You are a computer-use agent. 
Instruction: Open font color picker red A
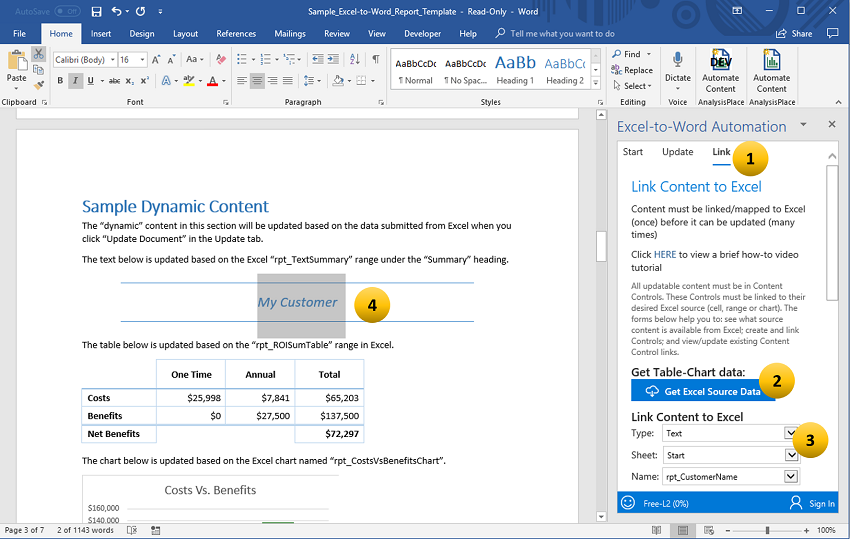coord(212,81)
